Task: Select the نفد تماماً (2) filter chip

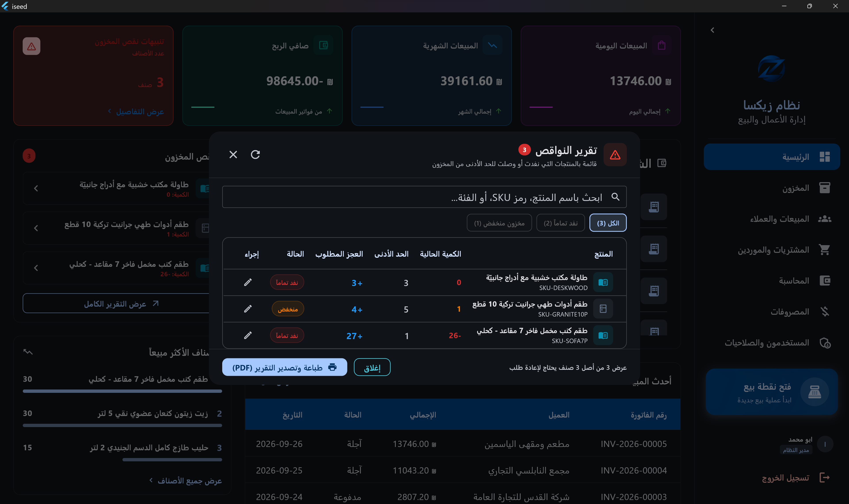Action: tap(560, 223)
